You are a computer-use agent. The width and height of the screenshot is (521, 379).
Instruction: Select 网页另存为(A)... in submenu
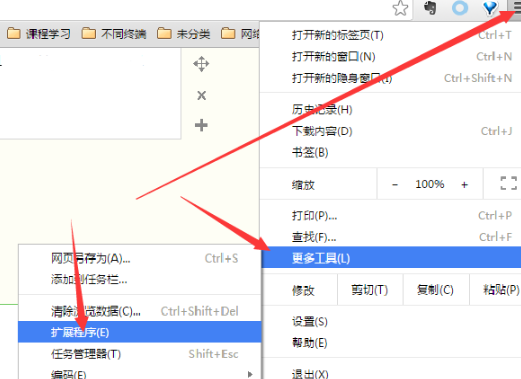(x=139, y=258)
